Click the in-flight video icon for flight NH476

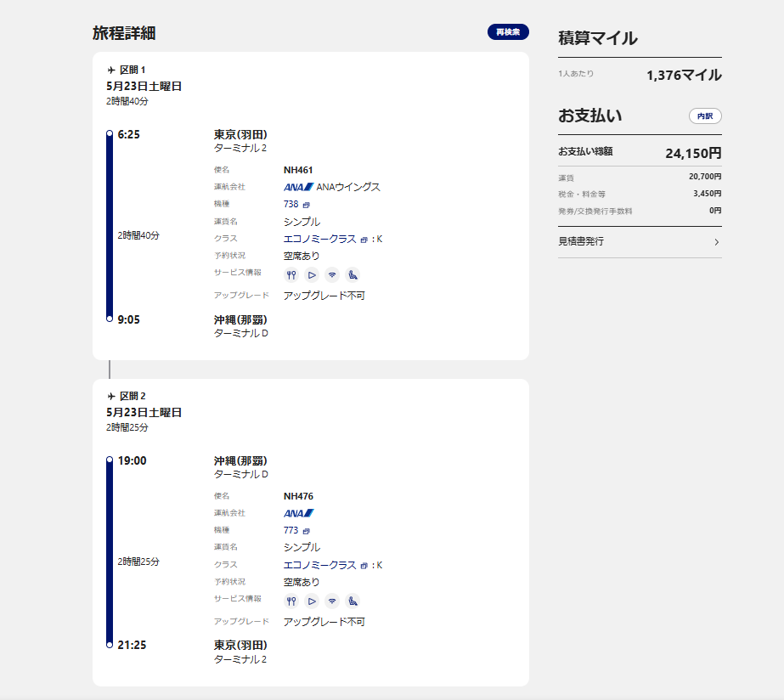312,601
